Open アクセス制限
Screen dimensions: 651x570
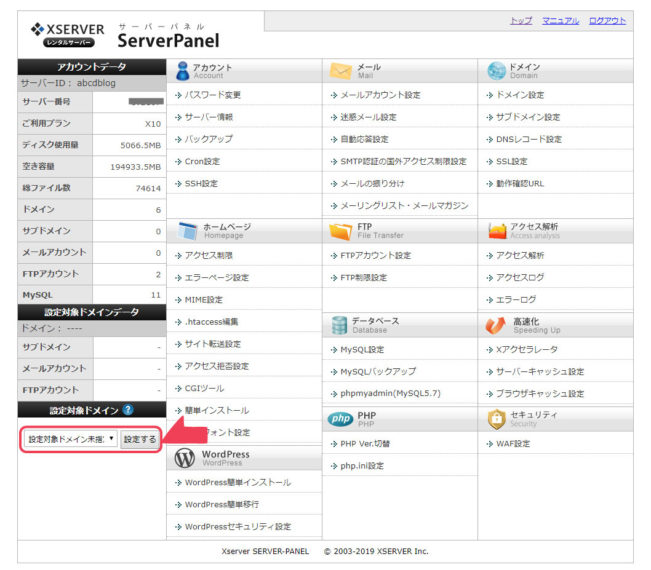(208, 255)
